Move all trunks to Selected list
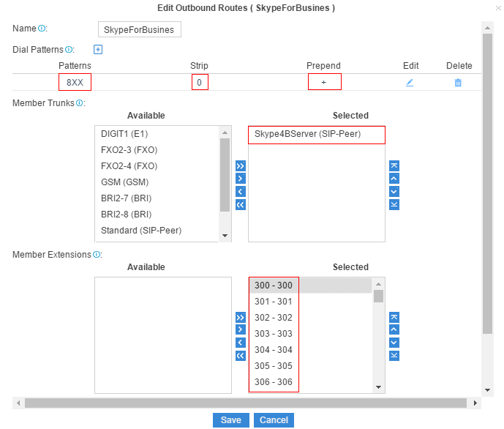Viewport: 504px width, 429px height. (241, 166)
